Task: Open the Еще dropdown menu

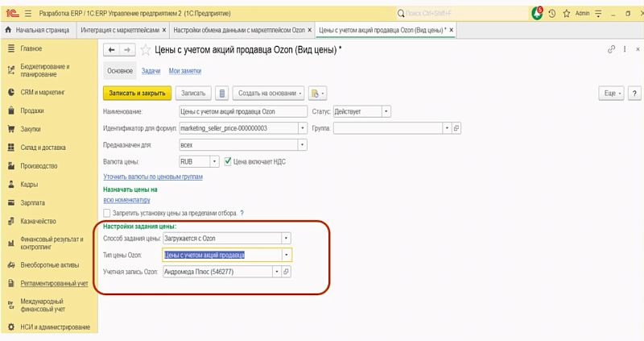Action: pyautogui.click(x=612, y=94)
